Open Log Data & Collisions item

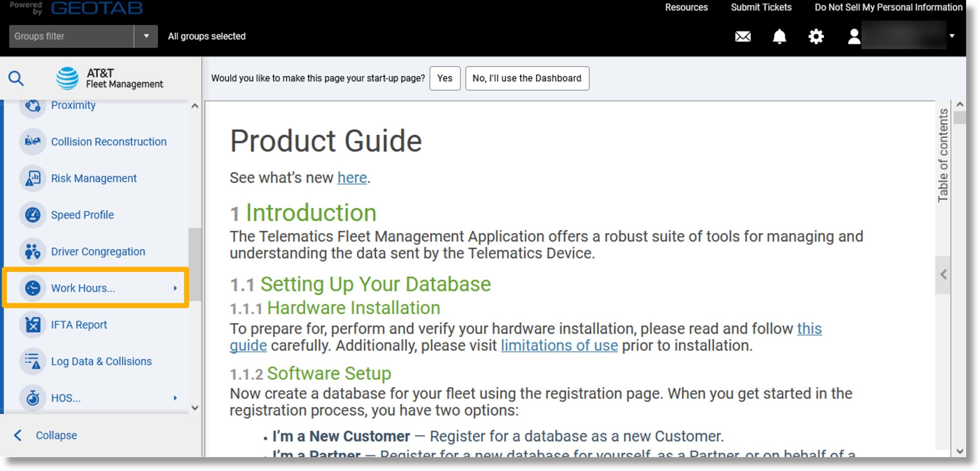click(x=101, y=361)
